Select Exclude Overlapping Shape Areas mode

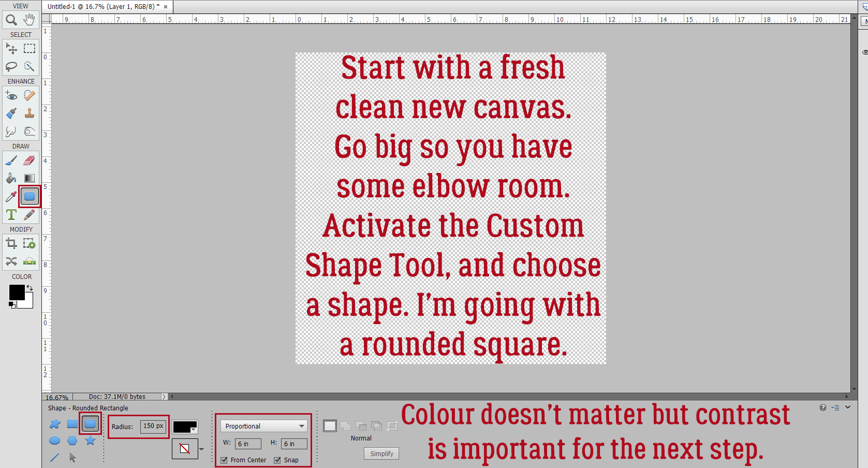pos(392,426)
